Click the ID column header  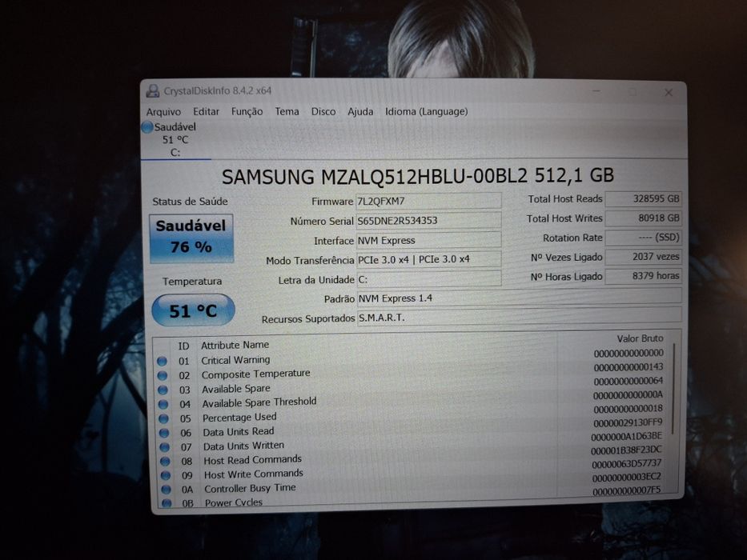coord(183,346)
